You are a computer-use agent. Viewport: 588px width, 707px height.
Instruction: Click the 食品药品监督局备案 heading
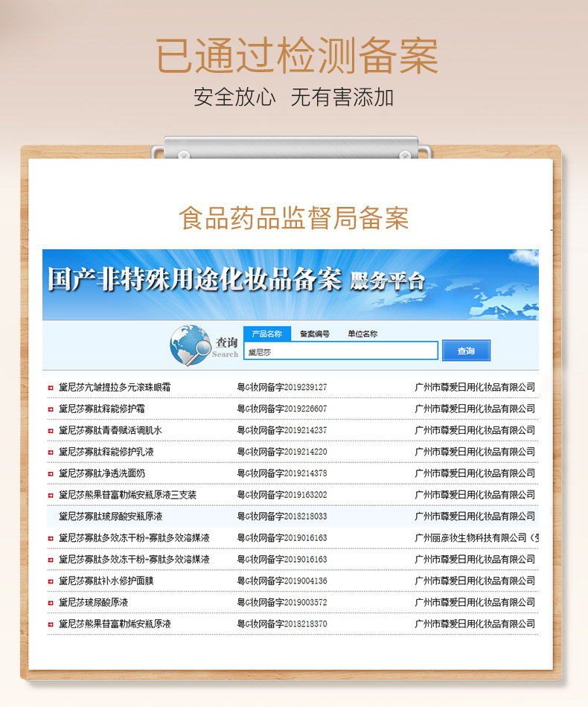pos(294,218)
